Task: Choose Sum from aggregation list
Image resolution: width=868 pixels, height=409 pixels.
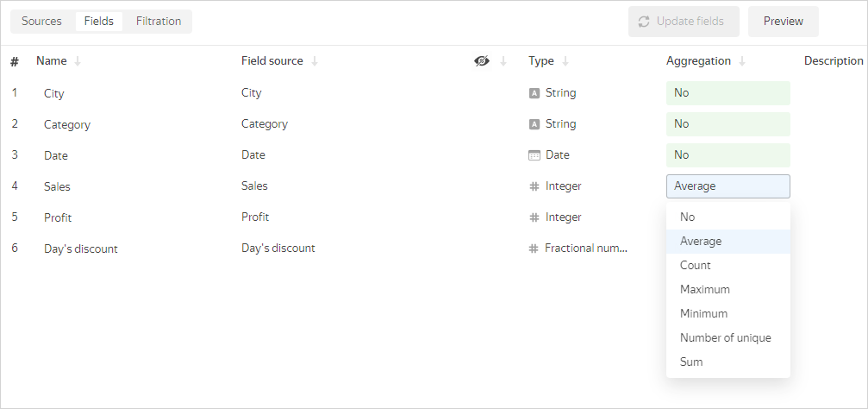Action: [691, 362]
